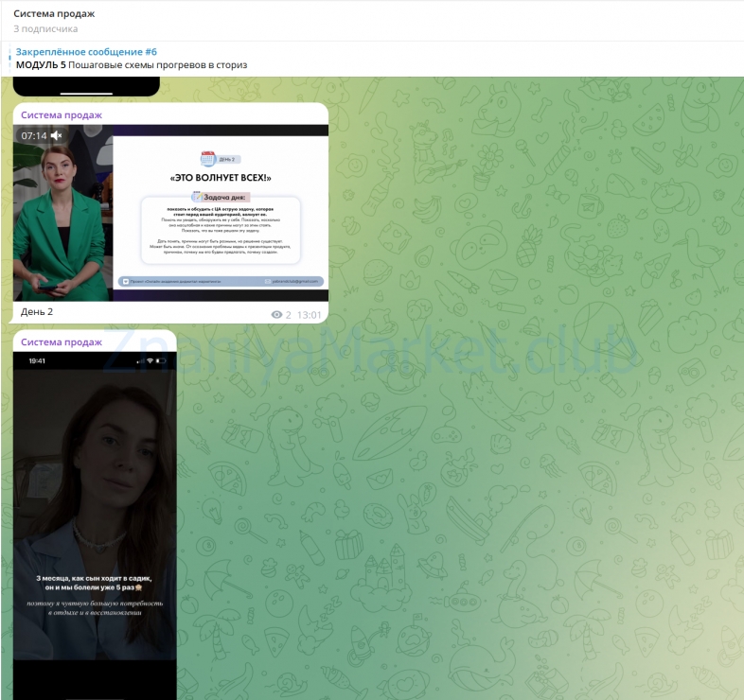Image resolution: width=744 pixels, height=700 pixels.
Task: Click sender name above the phone story video
Action: click(62, 341)
